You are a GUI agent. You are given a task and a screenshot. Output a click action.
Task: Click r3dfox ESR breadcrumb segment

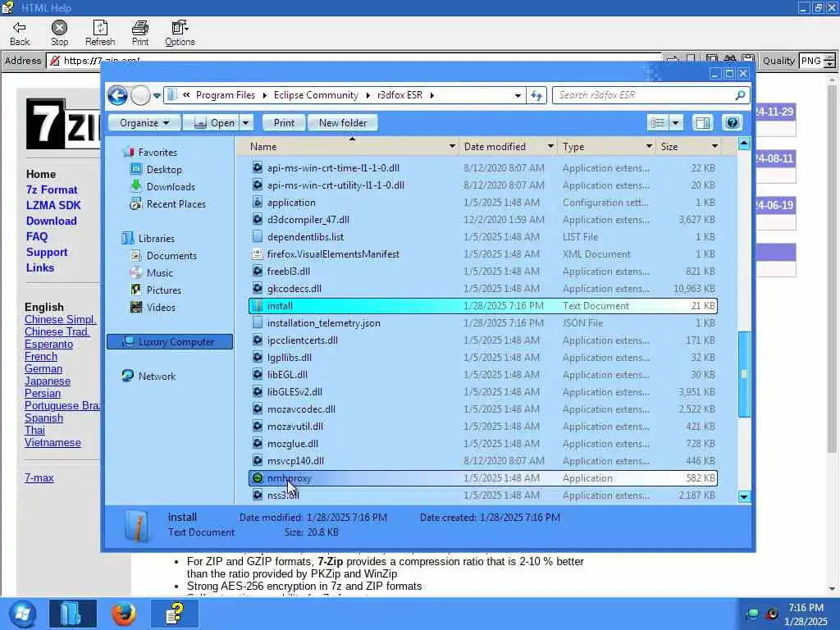coord(399,95)
